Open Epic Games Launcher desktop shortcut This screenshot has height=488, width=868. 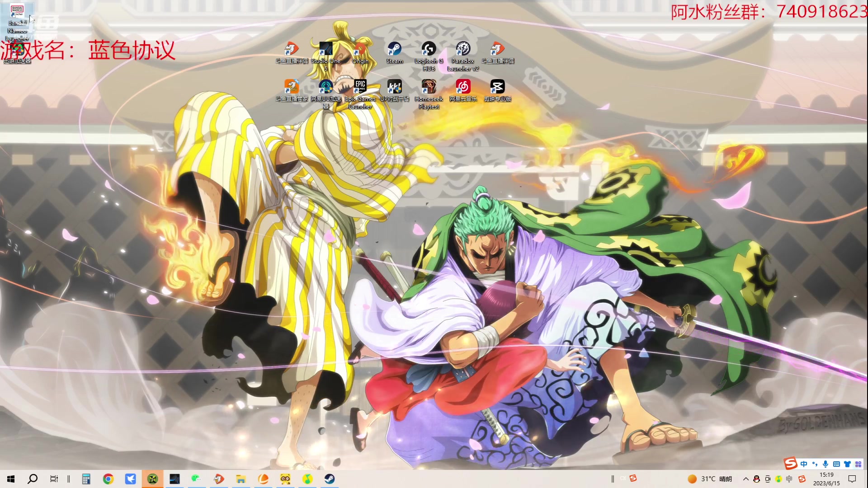tap(360, 94)
